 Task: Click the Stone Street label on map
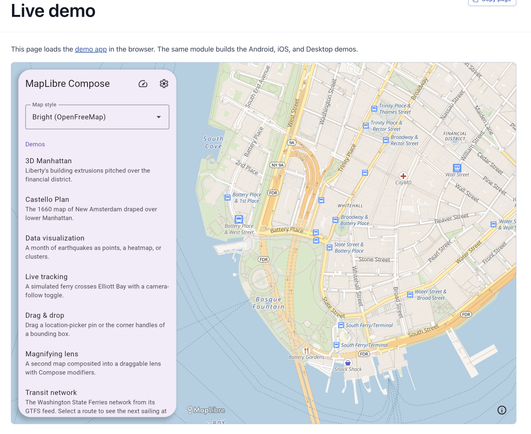click(x=375, y=260)
